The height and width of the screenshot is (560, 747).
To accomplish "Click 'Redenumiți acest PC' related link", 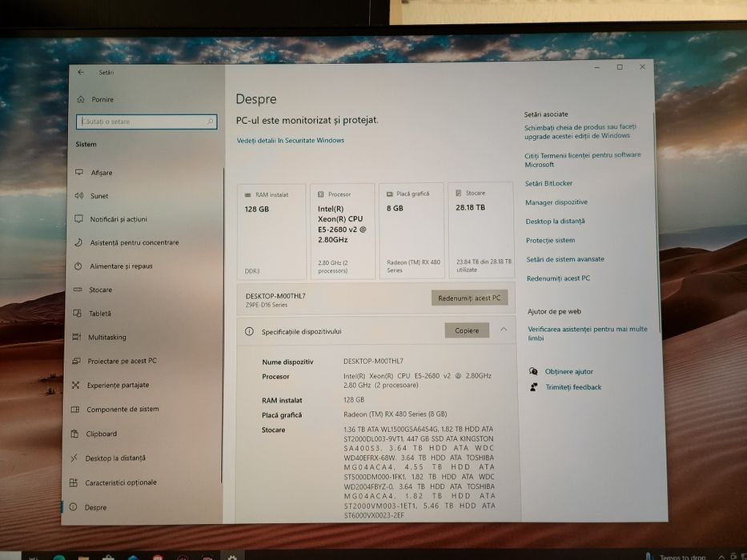I will point(558,278).
